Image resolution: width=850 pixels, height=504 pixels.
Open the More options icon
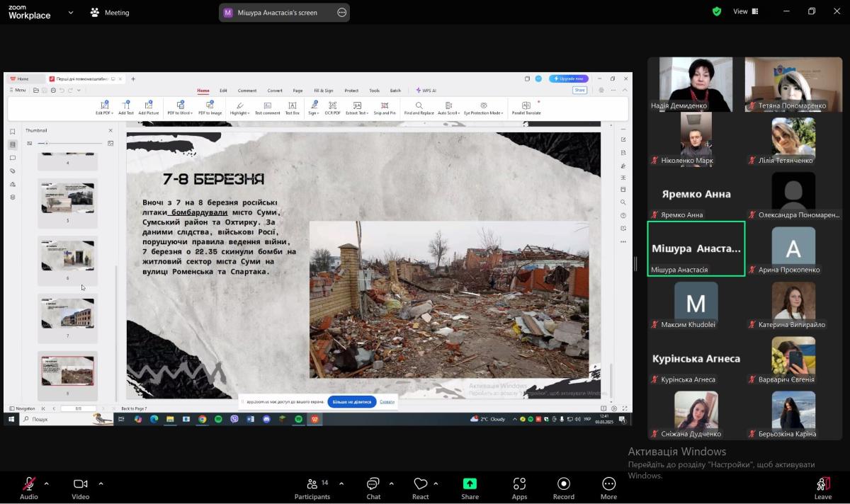pos(608,487)
